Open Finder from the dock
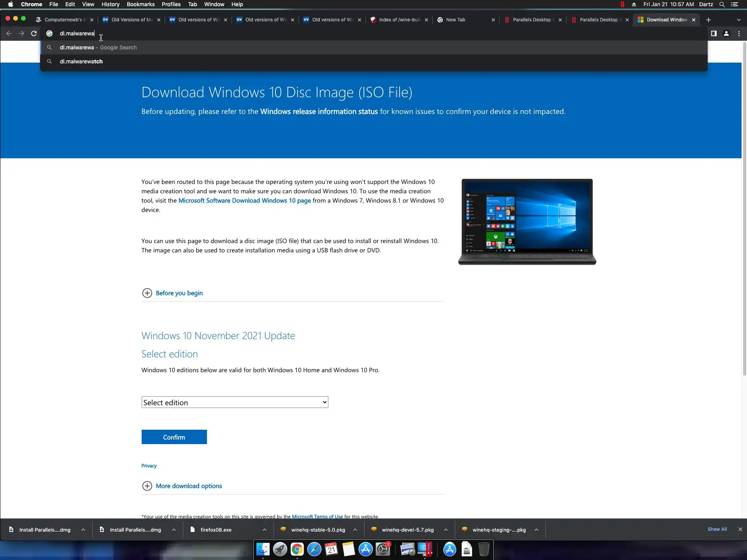Viewport: 747px width, 560px height. (263, 549)
